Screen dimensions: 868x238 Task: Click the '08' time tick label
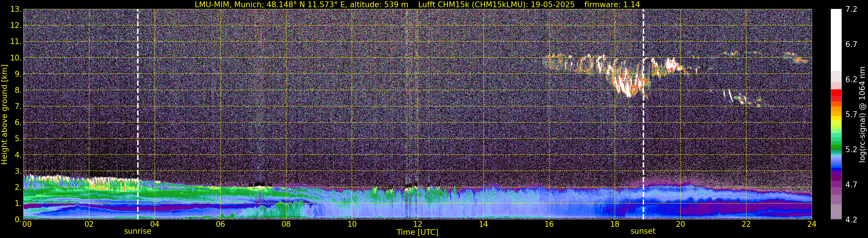click(286, 224)
